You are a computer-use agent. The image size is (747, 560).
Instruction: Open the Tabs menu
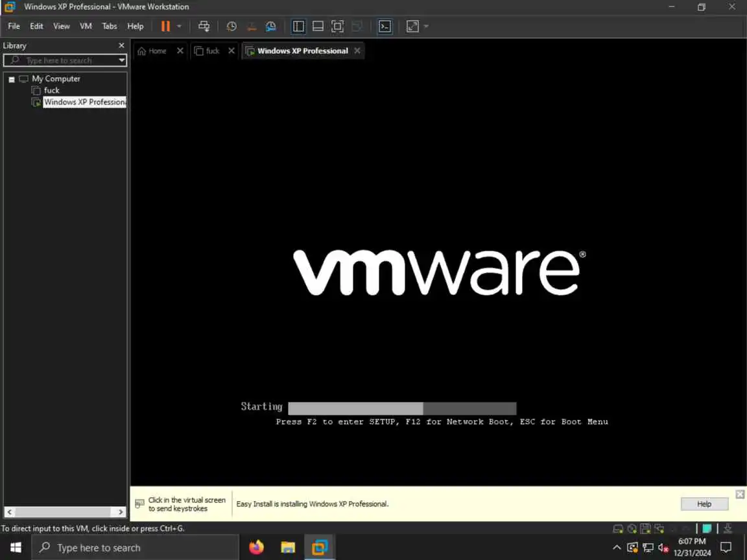pos(109,26)
